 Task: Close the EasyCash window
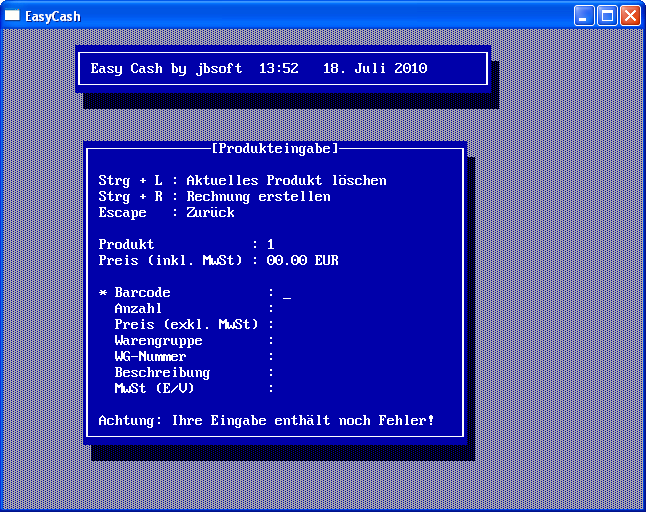point(630,16)
